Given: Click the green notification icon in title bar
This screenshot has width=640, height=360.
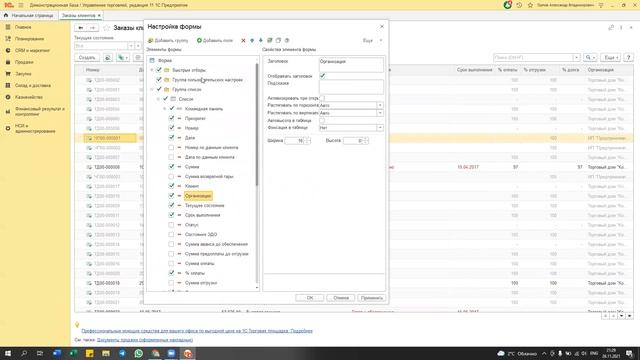Looking at the screenshot, I should [508, 5].
